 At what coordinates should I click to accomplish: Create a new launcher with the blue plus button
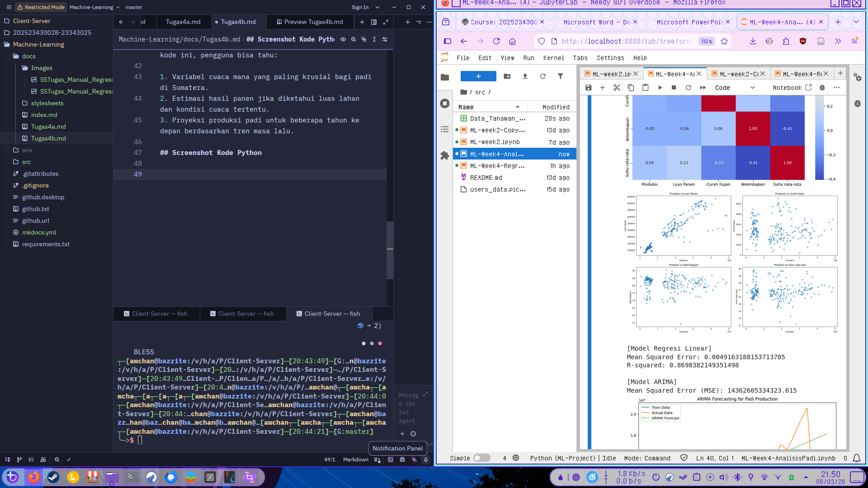tap(478, 76)
